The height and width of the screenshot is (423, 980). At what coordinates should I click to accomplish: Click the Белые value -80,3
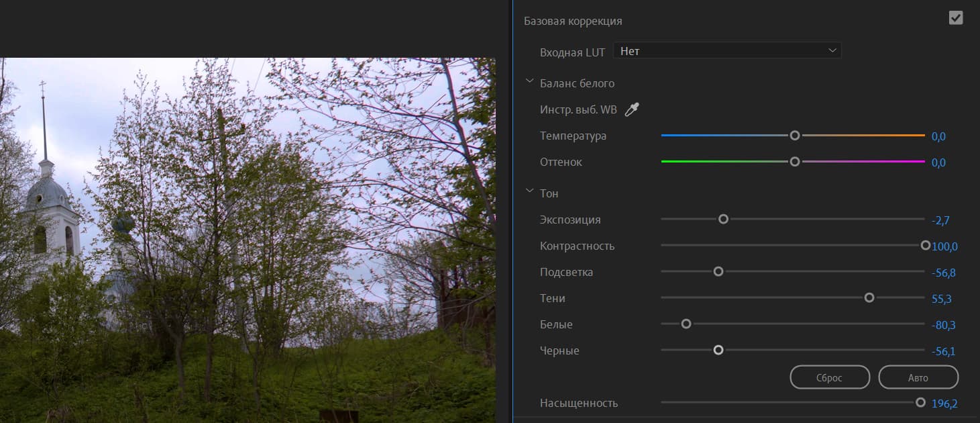tap(944, 325)
